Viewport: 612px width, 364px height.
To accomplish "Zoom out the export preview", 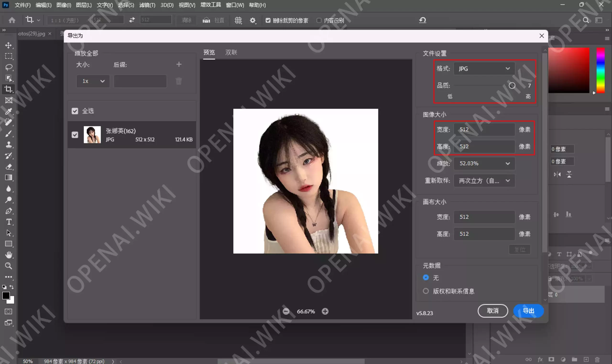I will (x=286, y=311).
